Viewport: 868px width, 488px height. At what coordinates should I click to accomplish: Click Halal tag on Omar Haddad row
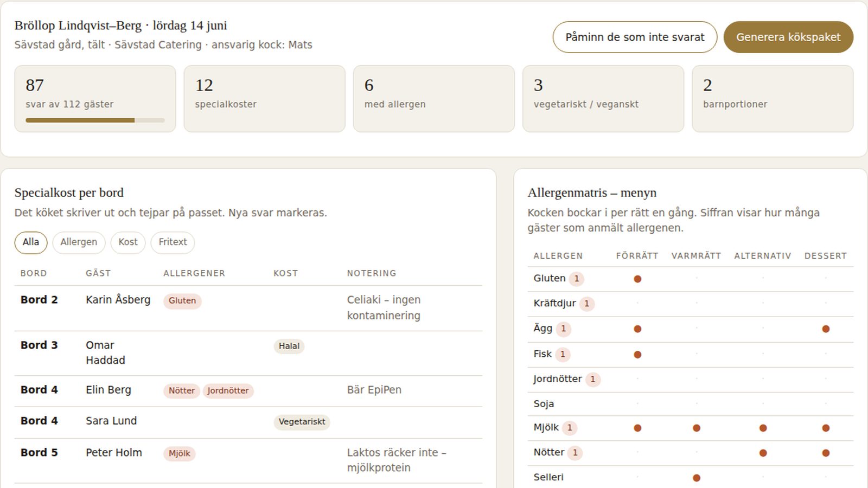pos(289,346)
